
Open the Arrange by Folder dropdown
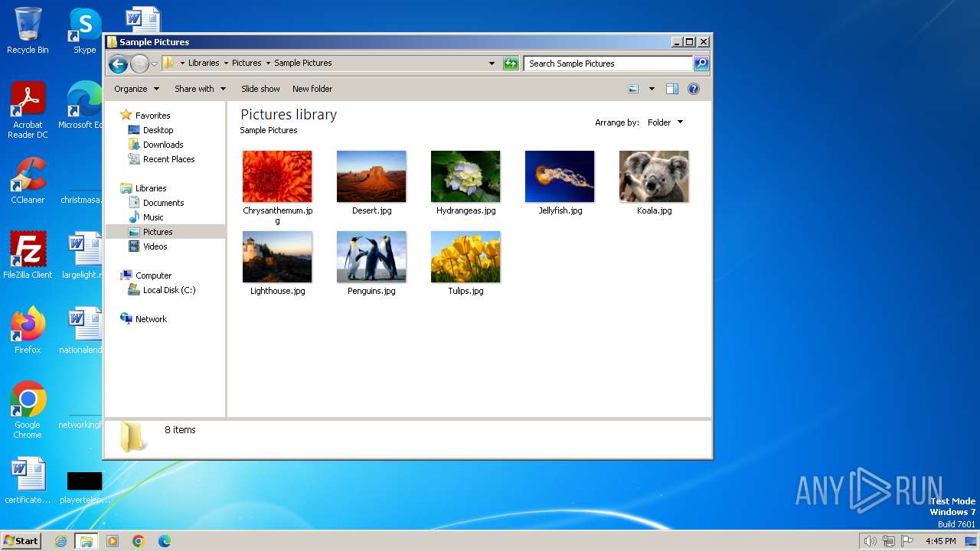tap(665, 122)
